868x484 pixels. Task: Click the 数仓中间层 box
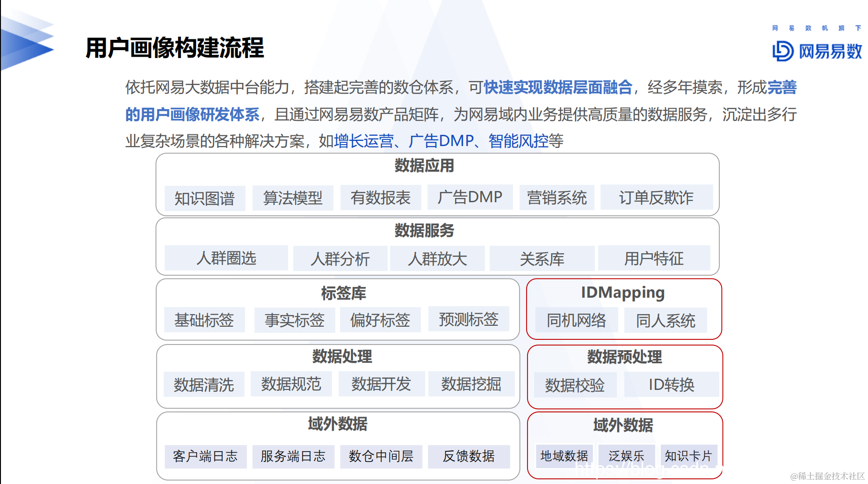pyautogui.click(x=381, y=456)
